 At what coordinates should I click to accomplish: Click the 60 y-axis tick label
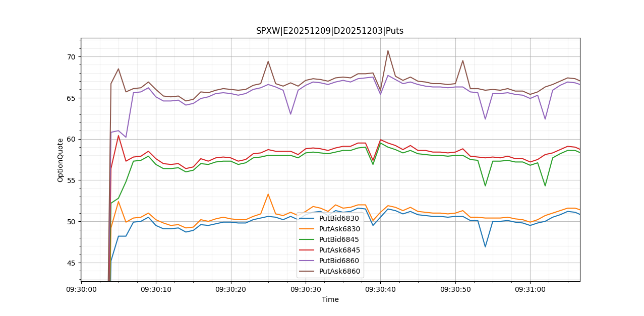pos(72,139)
